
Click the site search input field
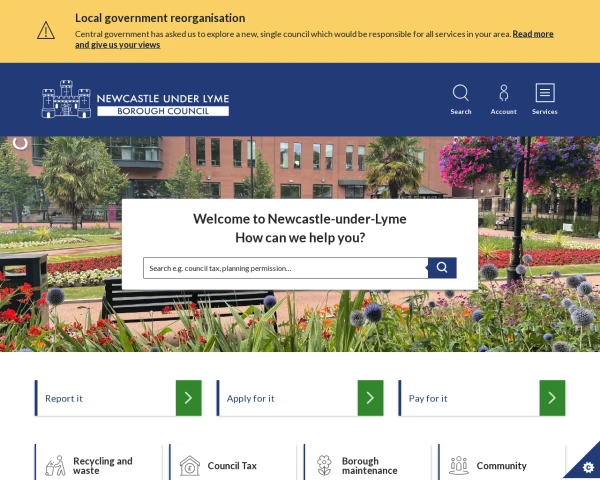[x=285, y=268]
